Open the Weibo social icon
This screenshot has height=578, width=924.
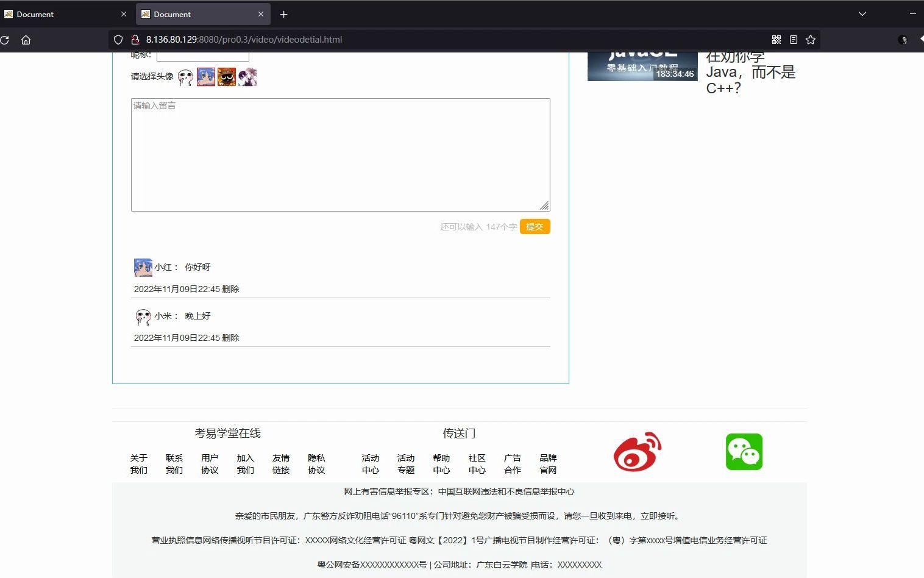638,452
